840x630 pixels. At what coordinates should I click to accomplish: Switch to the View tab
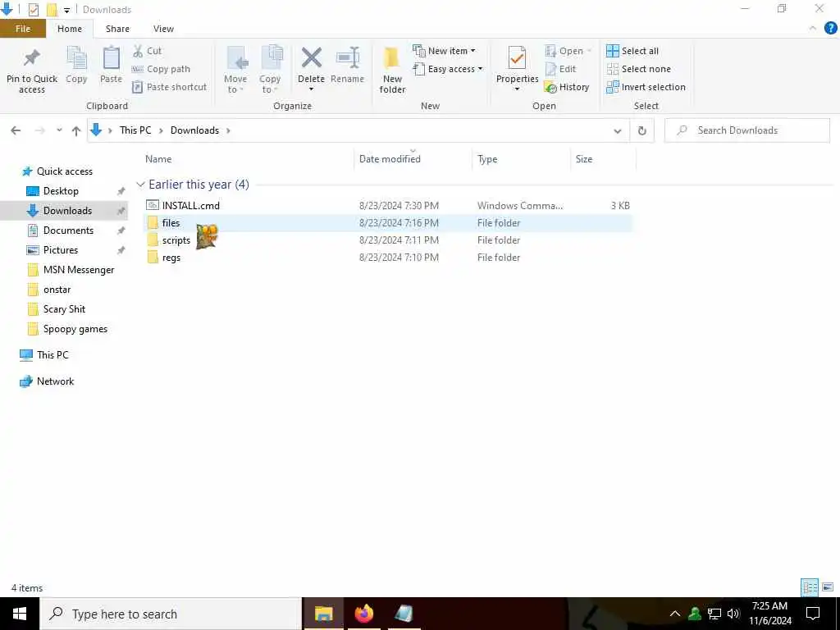coord(163,29)
